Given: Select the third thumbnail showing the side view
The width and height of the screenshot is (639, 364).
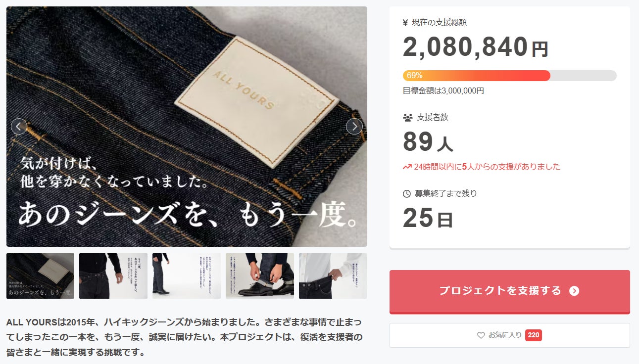Looking at the screenshot, I should pyautogui.click(x=187, y=276).
